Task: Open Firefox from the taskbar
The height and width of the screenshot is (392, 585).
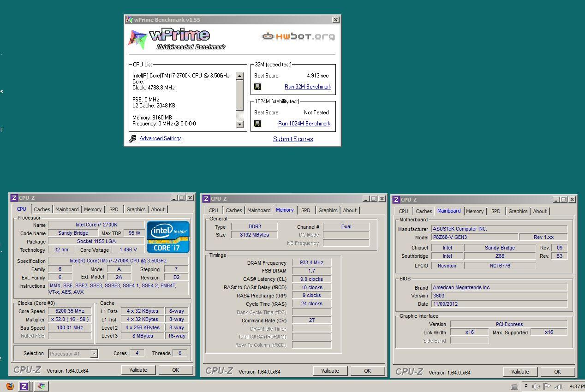Action: [x=10, y=386]
